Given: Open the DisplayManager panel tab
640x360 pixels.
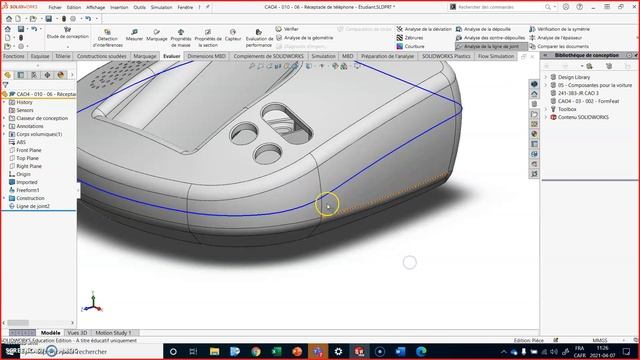Looking at the screenshot, I should click(x=61, y=75).
